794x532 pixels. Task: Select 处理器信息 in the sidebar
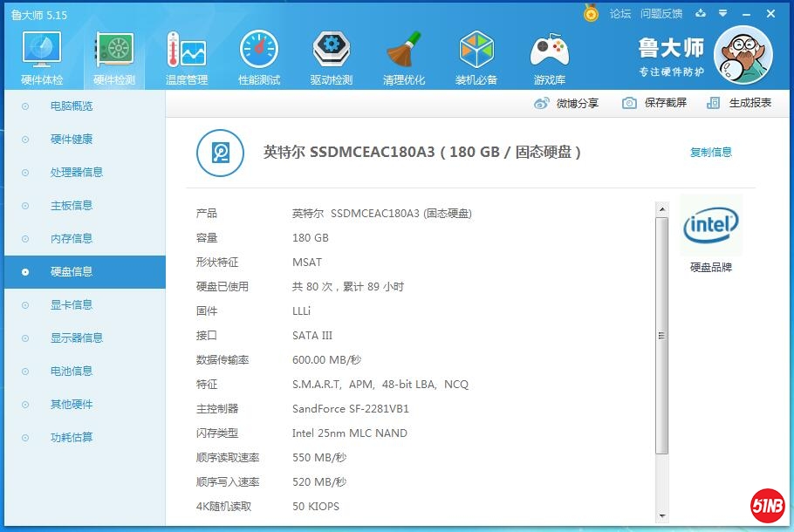76,172
